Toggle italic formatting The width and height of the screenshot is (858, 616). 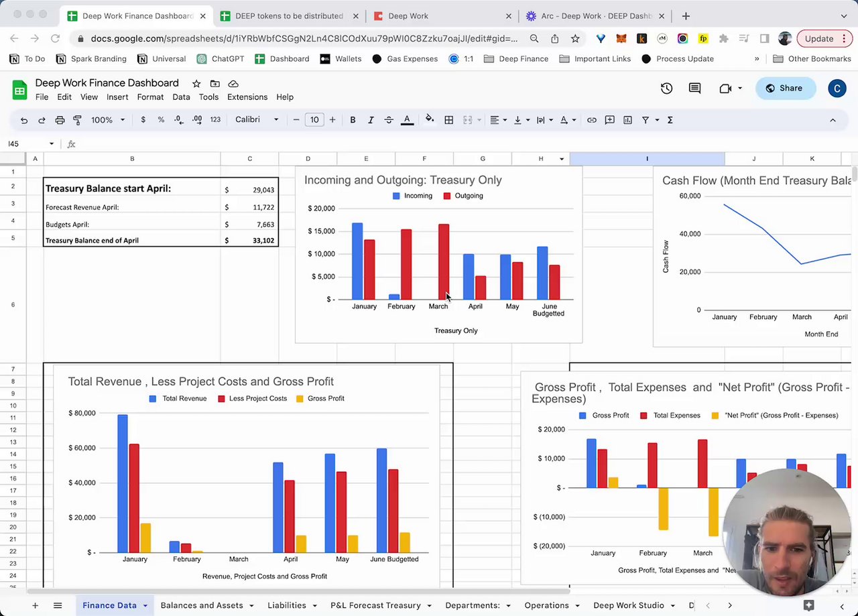coord(371,120)
